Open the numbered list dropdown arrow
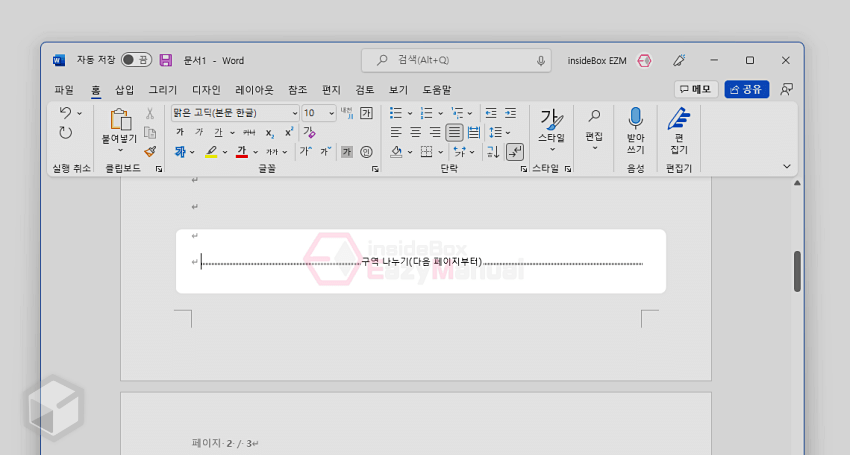The width and height of the screenshot is (850, 455). [440, 113]
